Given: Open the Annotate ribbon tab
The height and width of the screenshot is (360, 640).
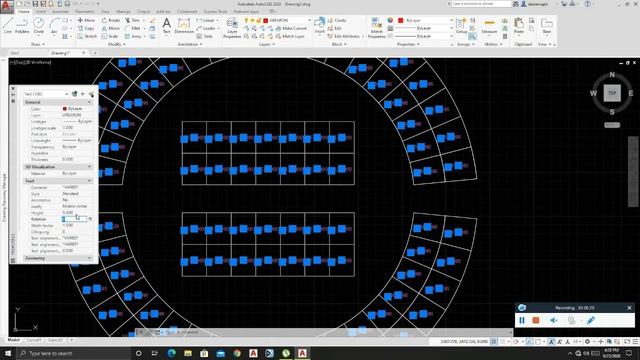Looking at the screenshot, I should [x=60, y=12].
